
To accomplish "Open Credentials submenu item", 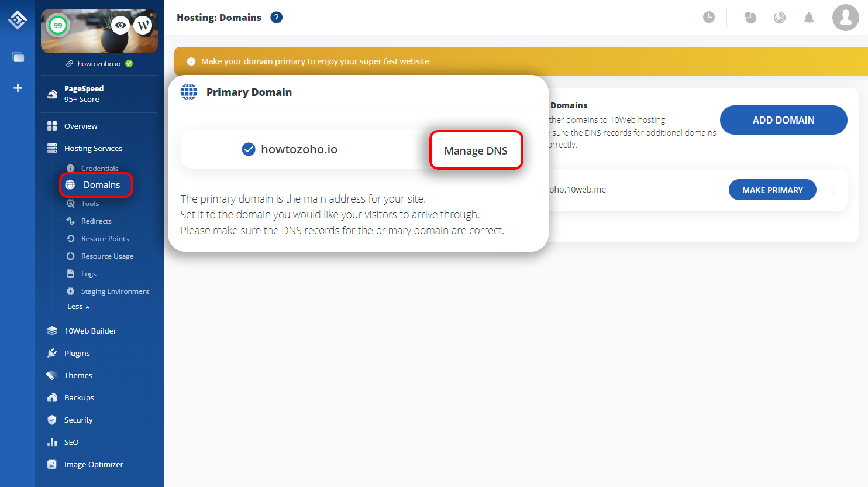I will tap(99, 168).
